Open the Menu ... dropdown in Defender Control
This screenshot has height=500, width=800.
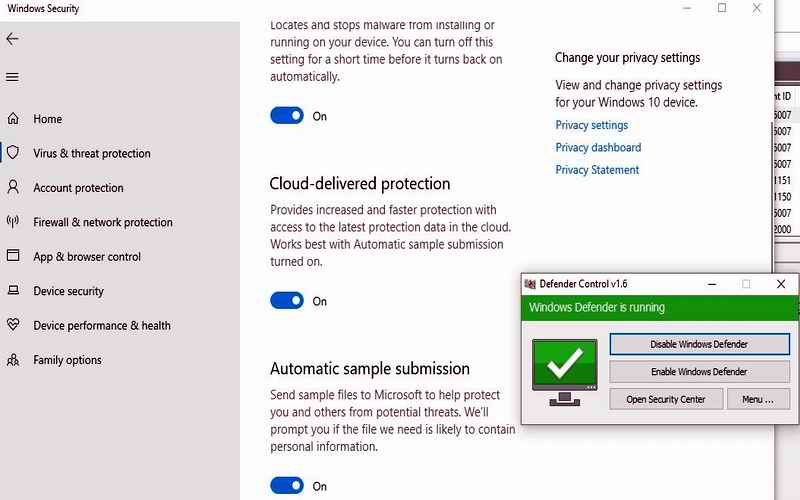[x=757, y=399]
